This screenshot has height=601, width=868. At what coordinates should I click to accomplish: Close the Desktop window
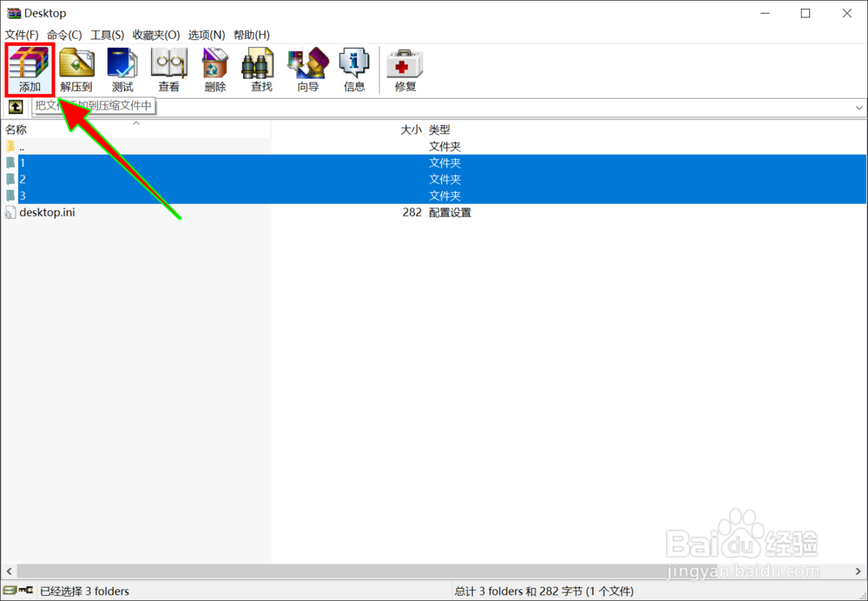tap(847, 13)
